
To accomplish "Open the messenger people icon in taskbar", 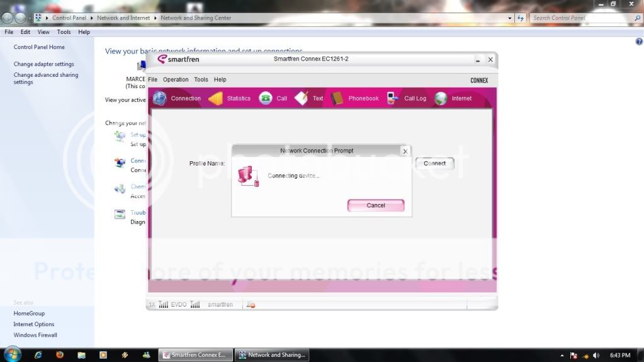I will [146, 355].
